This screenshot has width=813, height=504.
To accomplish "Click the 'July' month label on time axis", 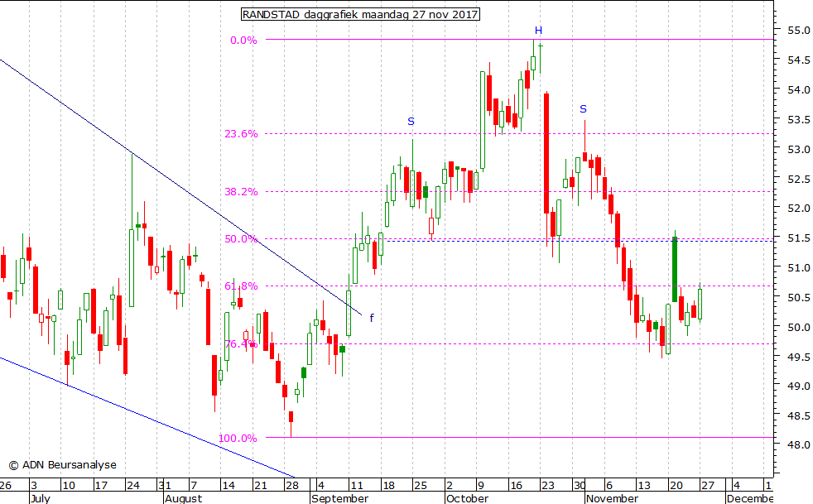I will coord(40,498).
